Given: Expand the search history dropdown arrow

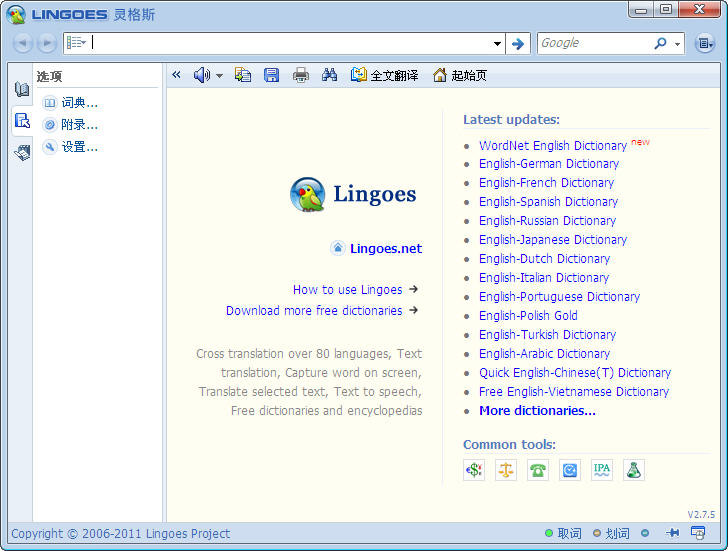Looking at the screenshot, I should [x=497, y=44].
